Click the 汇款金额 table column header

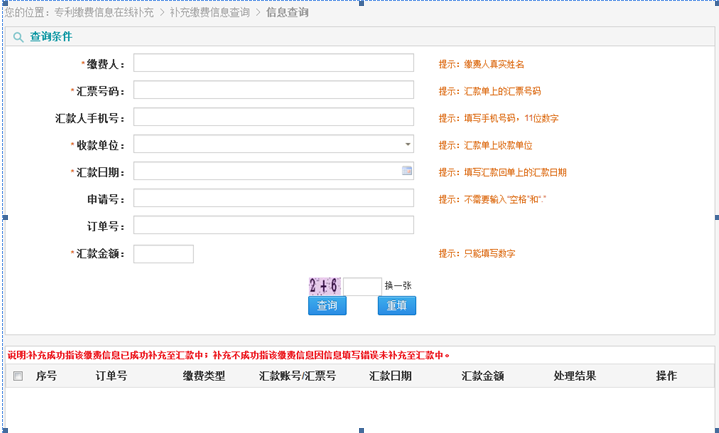click(483, 376)
